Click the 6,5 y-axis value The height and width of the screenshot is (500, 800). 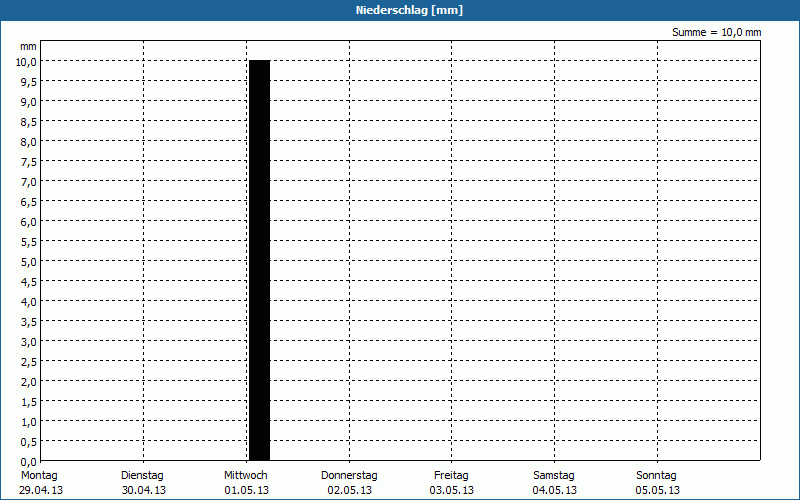point(28,202)
